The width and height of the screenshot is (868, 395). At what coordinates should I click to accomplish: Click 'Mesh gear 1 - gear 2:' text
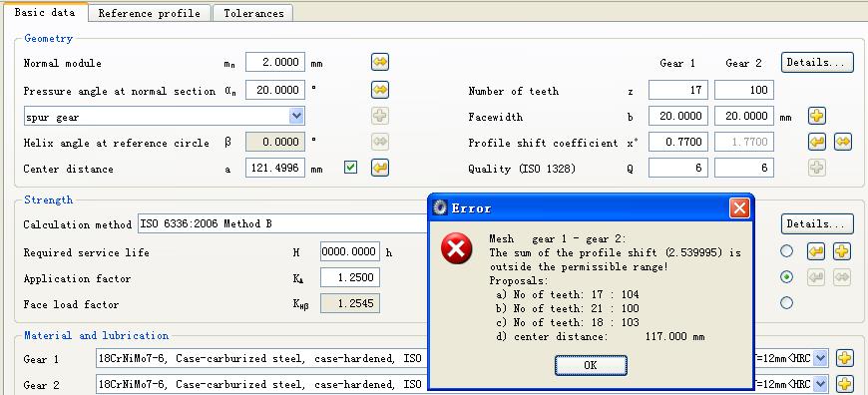[558, 239]
